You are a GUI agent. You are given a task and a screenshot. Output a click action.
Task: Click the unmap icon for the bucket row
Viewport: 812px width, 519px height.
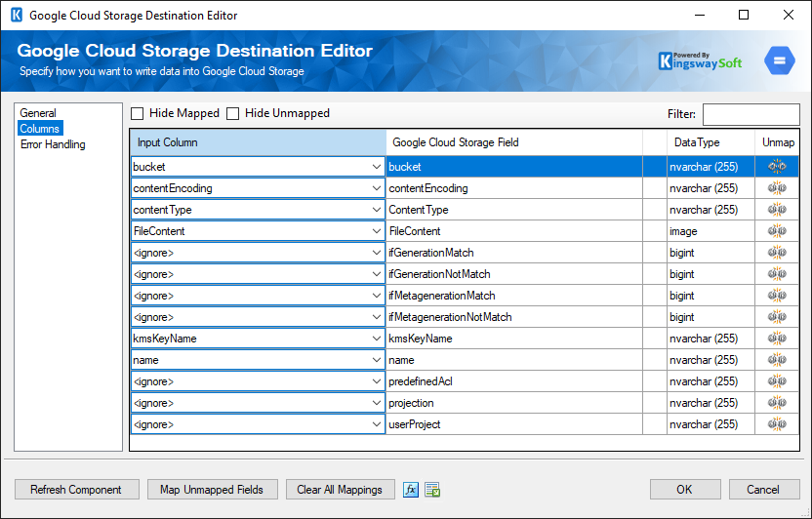[x=777, y=167]
